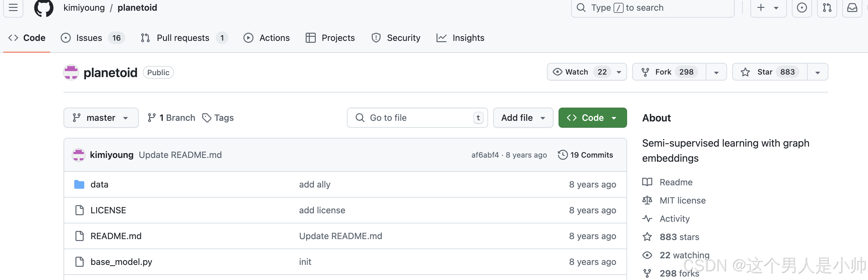Open the fork options dropdown arrow

716,72
